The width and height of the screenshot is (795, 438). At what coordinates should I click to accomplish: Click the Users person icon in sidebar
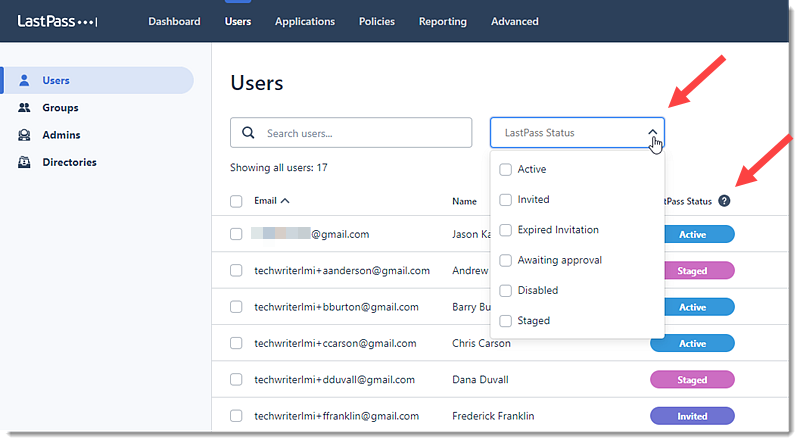click(24, 80)
